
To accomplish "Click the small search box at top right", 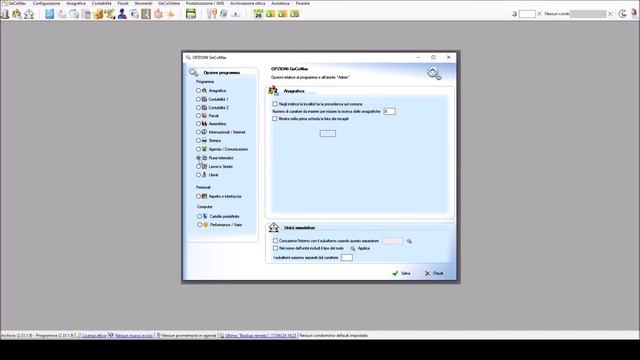I will pos(527,14).
